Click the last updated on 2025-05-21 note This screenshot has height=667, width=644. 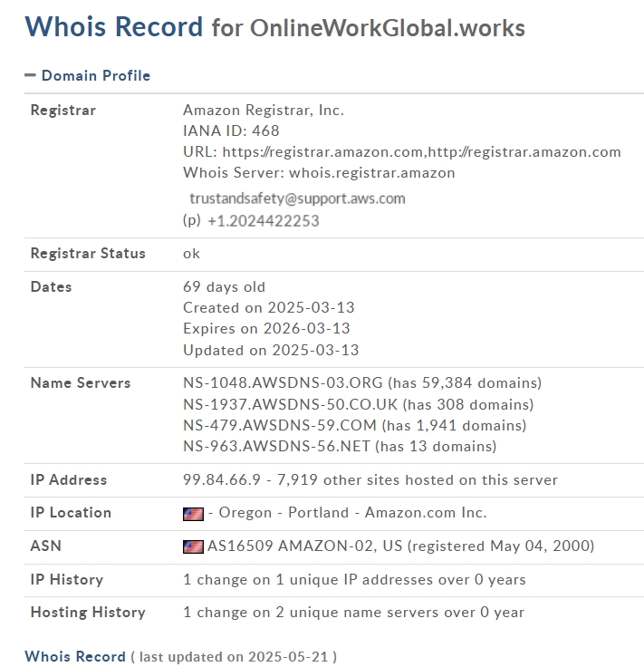tap(234, 657)
